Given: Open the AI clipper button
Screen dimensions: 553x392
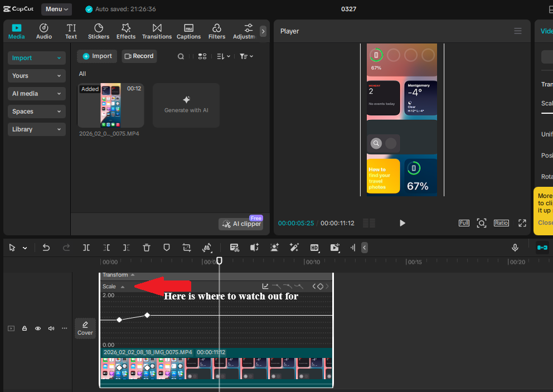Looking at the screenshot, I should click(x=241, y=224).
